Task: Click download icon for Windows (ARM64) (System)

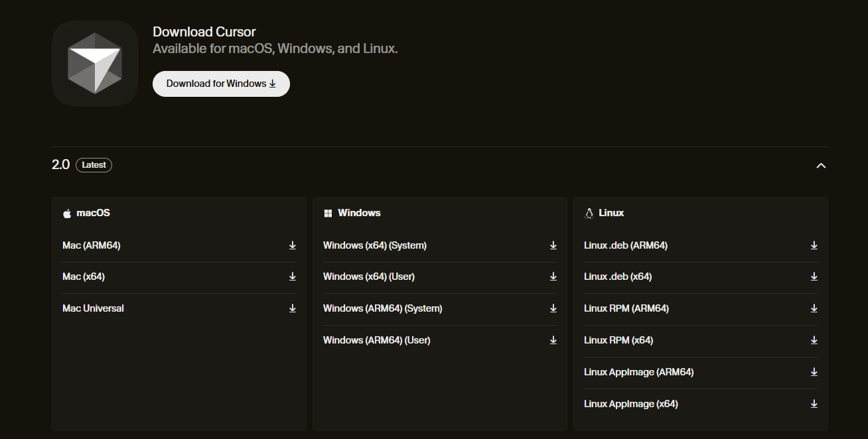Action: click(553, 308)
